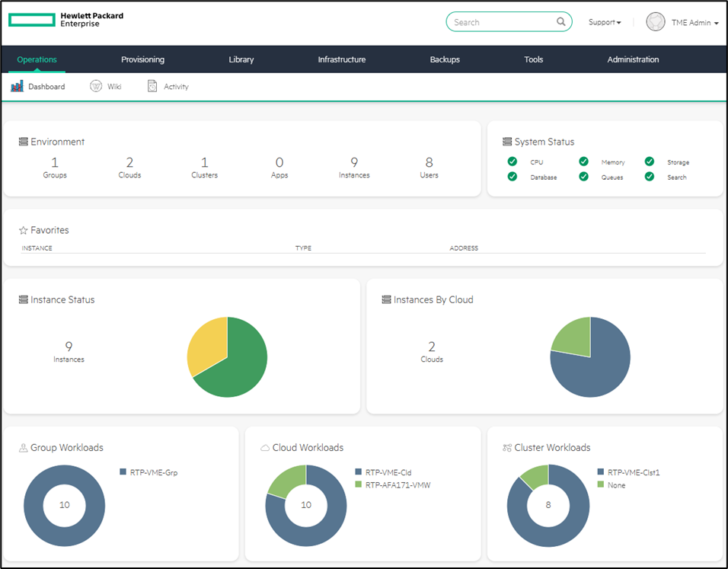Screen dimensions: 728x569
Task: Click the Memory status green checkmark
Action: [583, 161]
